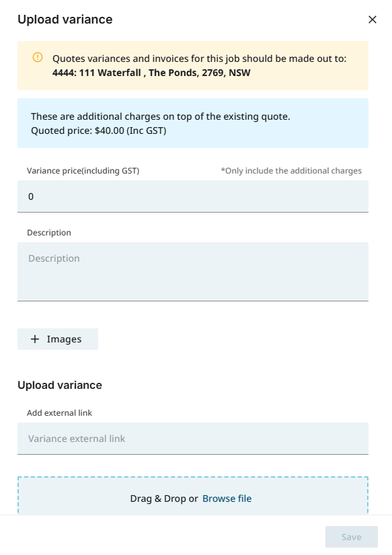
Task: Select the Images attachment button
Action: (x=58, y=339)
